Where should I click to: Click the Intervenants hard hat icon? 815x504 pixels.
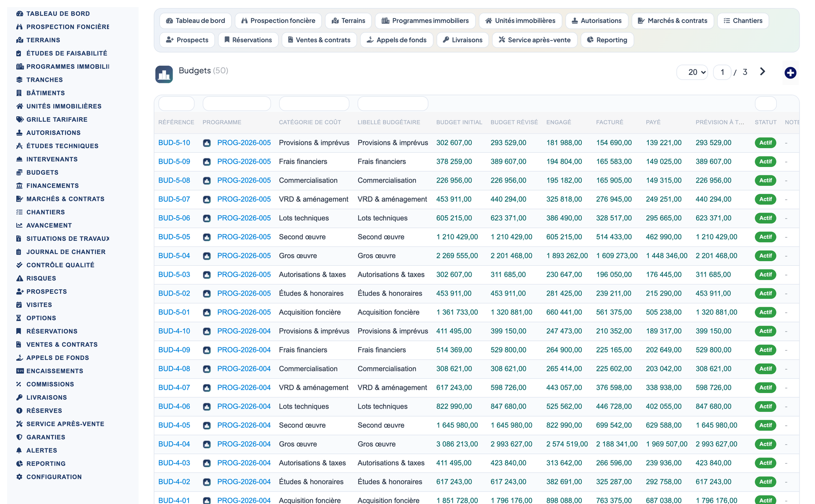[x=19, y=159]
